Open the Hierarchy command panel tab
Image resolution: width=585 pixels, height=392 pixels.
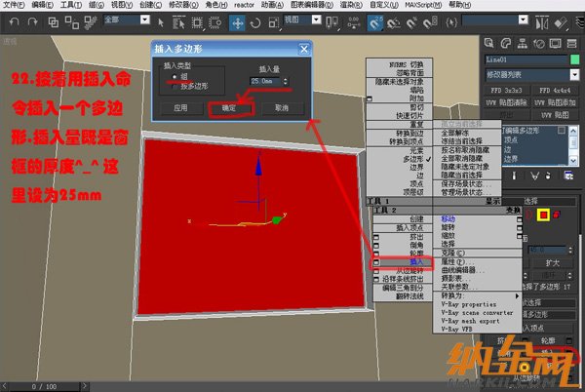pos(522,43)
